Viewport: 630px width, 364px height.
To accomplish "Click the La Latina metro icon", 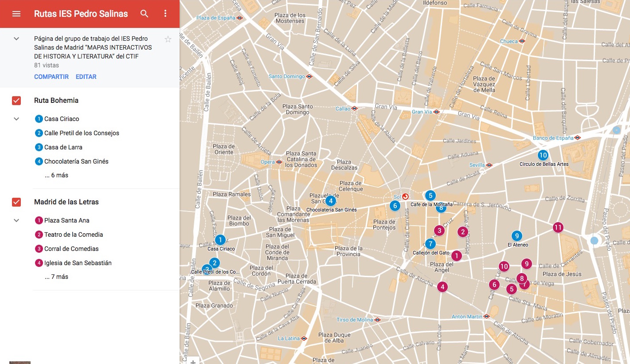I will 304,338.
